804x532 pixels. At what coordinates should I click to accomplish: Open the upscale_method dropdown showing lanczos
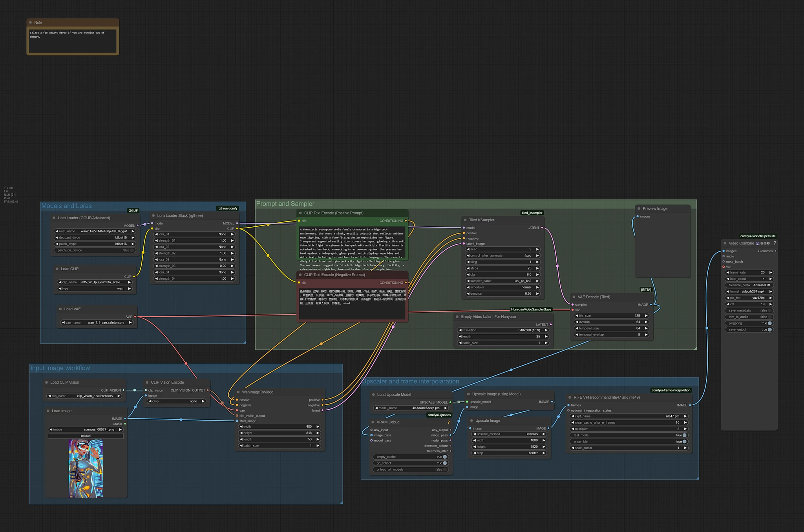509,434
